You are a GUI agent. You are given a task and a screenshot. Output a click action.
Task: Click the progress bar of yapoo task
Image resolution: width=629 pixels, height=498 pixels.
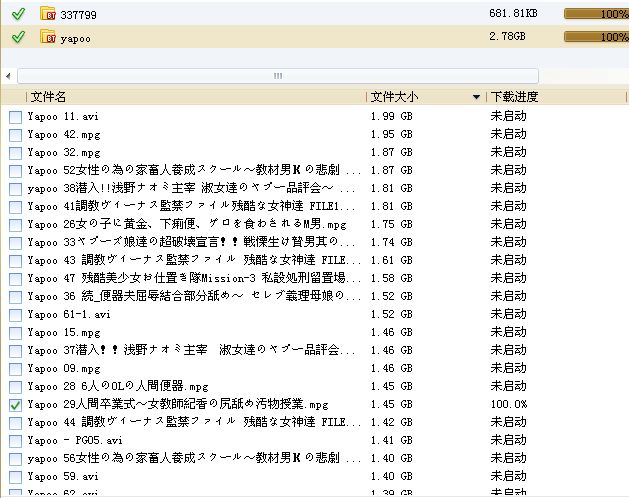596,37
